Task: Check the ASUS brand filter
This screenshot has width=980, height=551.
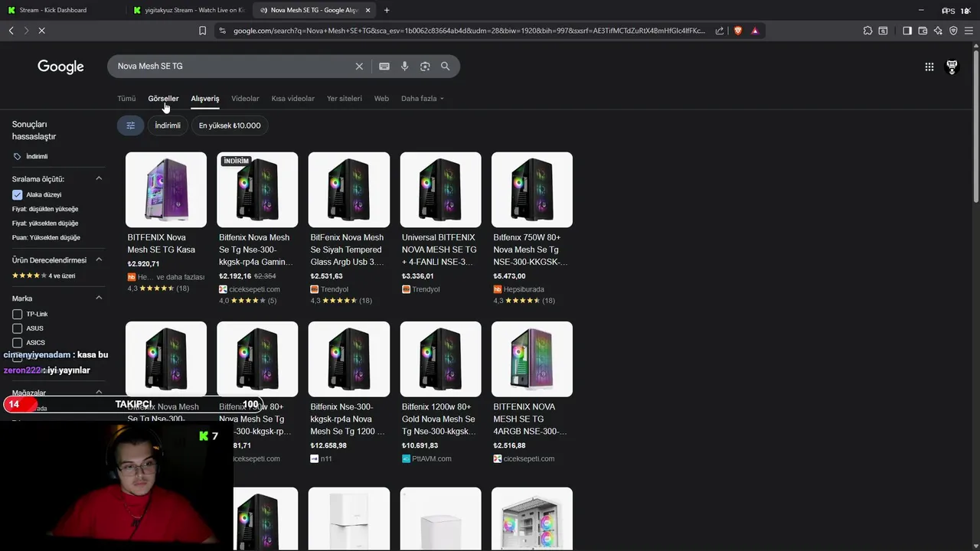Action: [17, 328]
